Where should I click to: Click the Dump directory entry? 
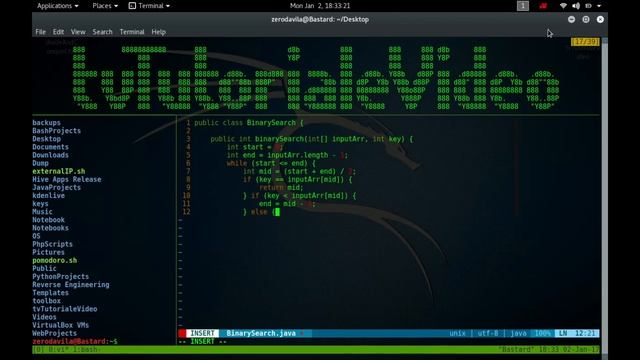click(x=40, y=163)
